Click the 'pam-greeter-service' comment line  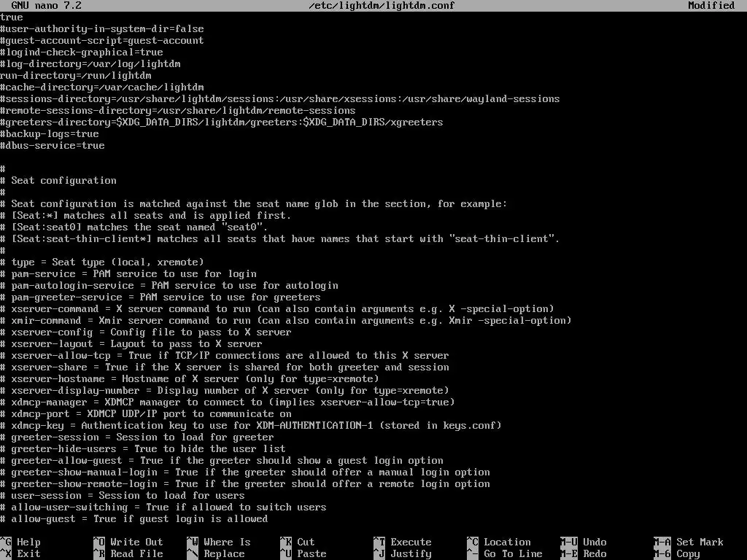160,297
